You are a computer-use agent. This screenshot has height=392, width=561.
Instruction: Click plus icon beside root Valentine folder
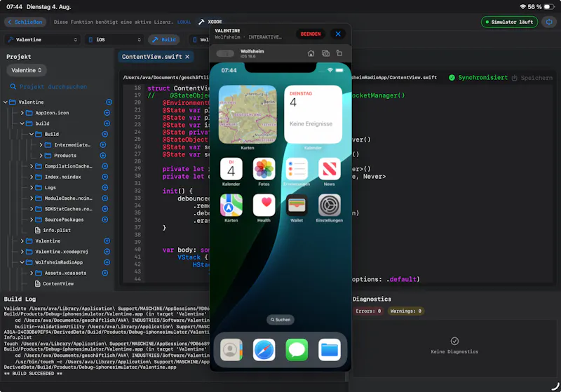pos(109,102)
